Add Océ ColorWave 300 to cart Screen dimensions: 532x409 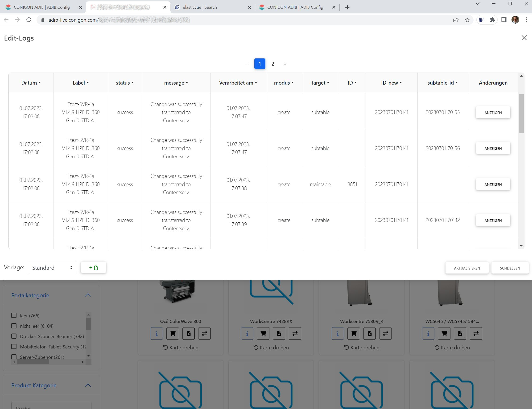(173, 334)
